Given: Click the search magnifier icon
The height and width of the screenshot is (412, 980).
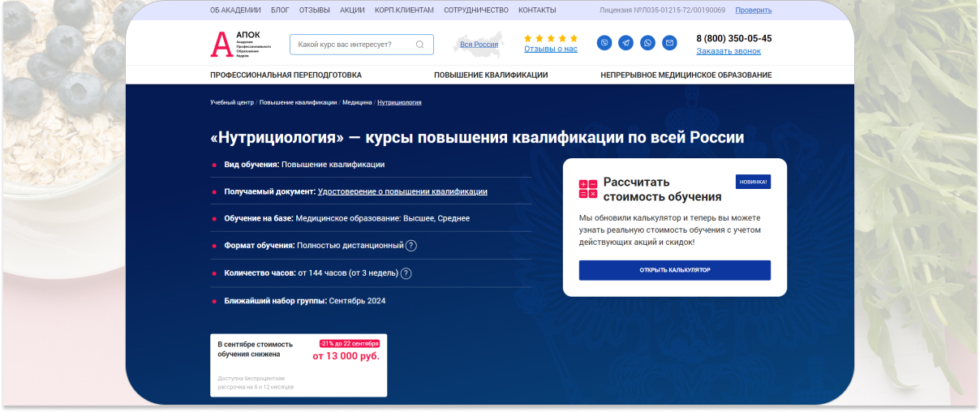Looking at the screenshot, I should 419,45.
